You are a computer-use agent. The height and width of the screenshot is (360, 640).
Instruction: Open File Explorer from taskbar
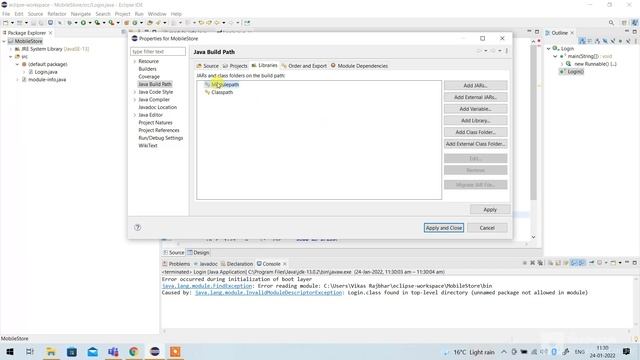[51, 351]
